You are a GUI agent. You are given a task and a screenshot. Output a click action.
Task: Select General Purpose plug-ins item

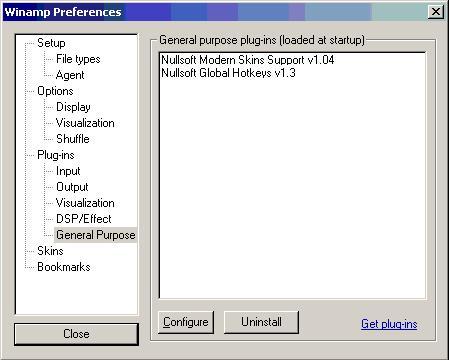tap(95, 235)
